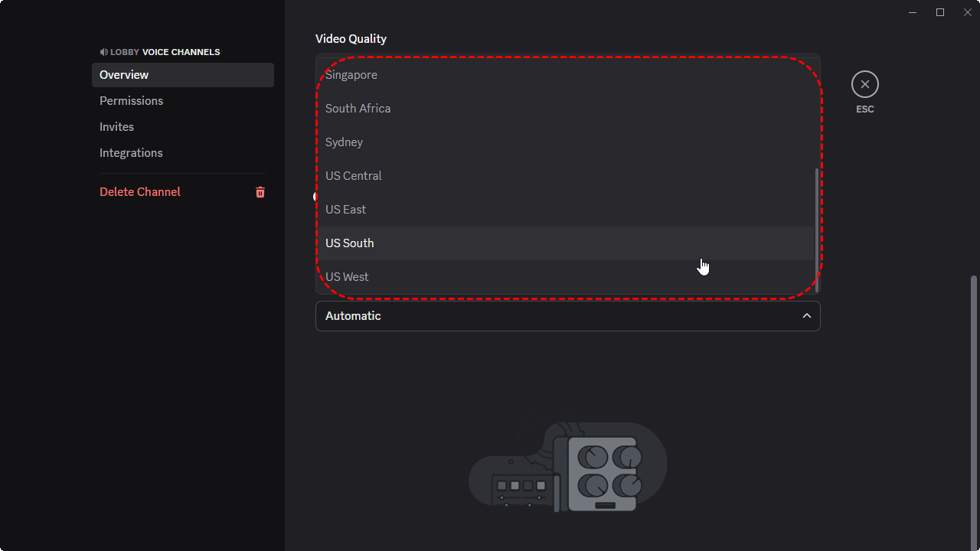This screenshot has height=551, width=980.
Task: Pick the Sydney region option
Action: click(x=344, y=142)
